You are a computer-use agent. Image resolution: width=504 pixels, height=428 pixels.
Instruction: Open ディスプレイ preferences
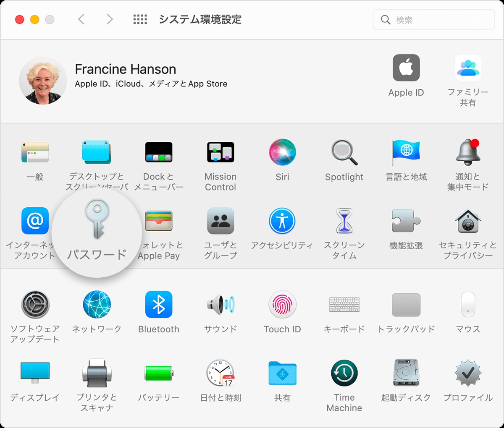[x=35, y=373]
